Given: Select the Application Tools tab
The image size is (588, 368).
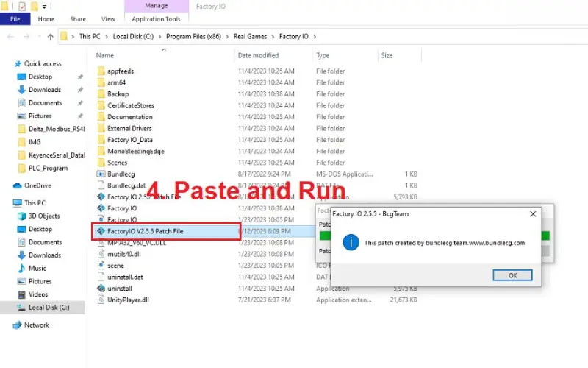Looking at the screenshot, I should tap(156, 19).
